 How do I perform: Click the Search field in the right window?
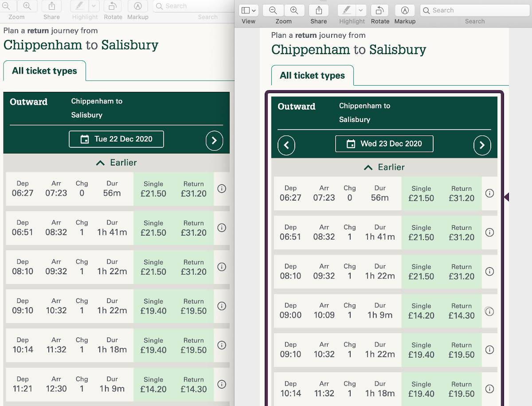point(474,10)
